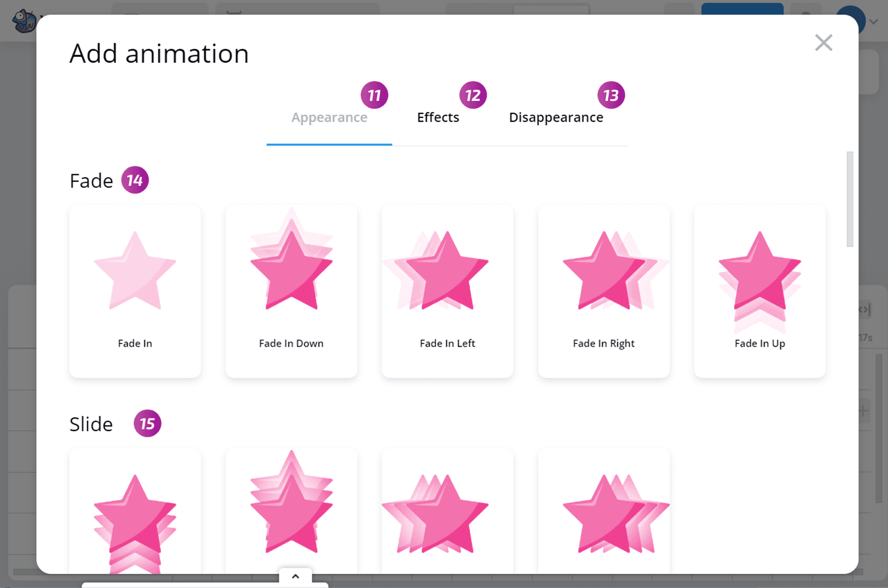This screenshot has width=888, height=588.
Task: Switch to the Effects tab
Action: point(438,118)
